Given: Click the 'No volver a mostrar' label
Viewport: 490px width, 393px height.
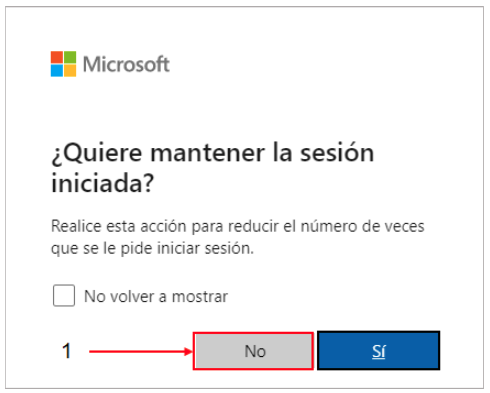Looking at the screenshot, I should pyautogui.click(x=156, y=296).
